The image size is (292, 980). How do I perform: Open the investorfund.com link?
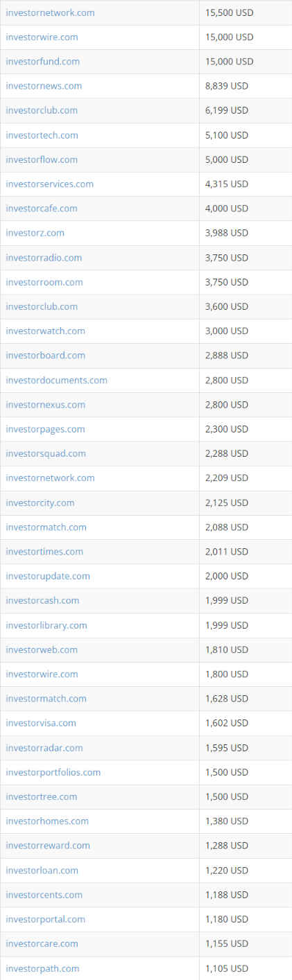coord(42,62)
